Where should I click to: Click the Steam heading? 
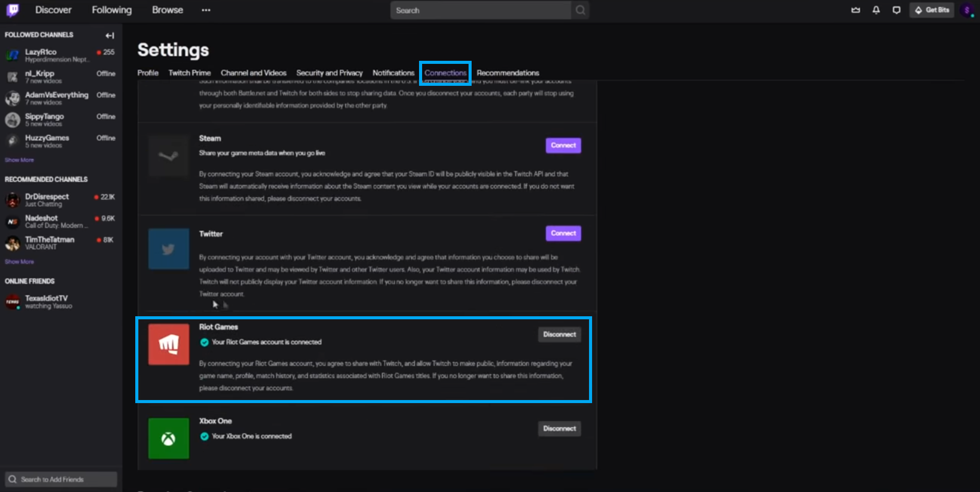(210, 138)
